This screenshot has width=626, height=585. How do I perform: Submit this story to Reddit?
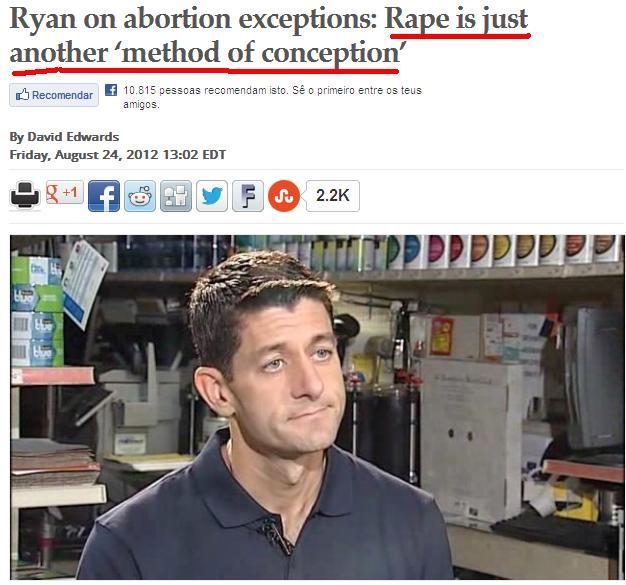point(140,196)
